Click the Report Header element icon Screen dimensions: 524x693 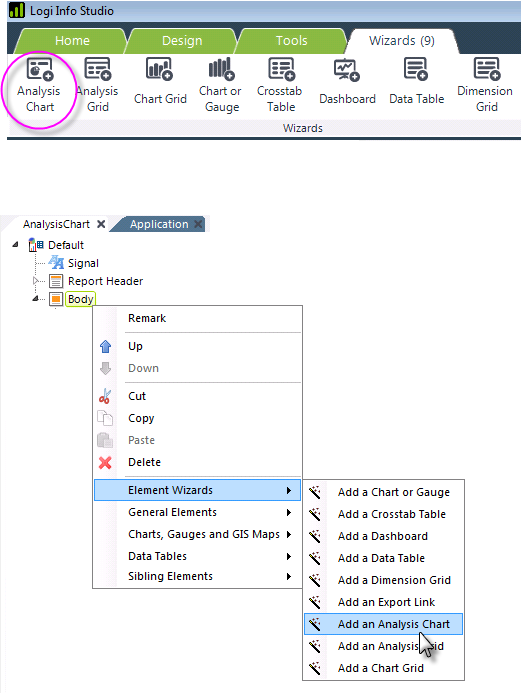(x=56, y=281)
